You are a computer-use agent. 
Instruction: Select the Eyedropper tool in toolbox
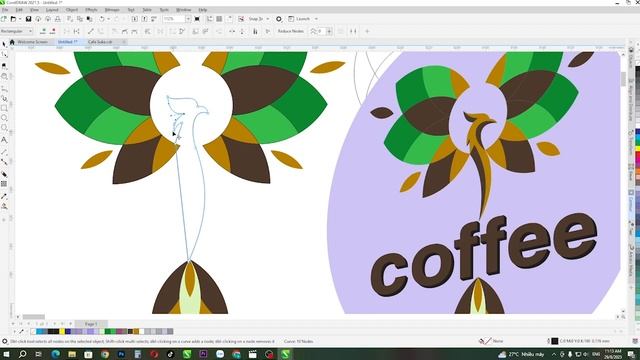coord(4,196)
